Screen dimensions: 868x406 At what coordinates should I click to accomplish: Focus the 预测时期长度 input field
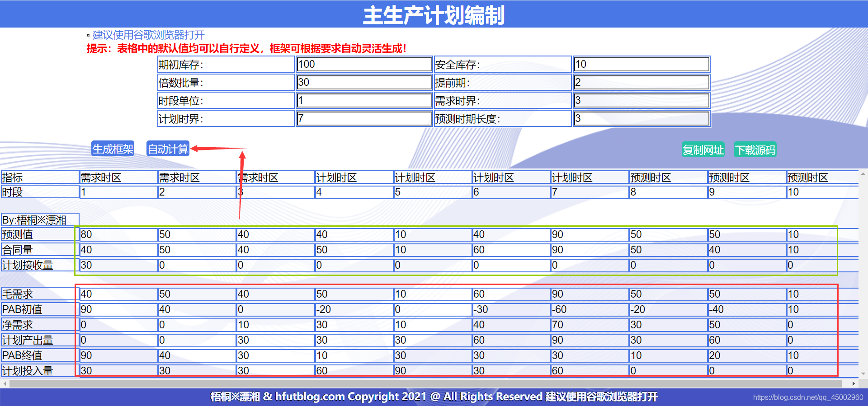pos(642,118)
